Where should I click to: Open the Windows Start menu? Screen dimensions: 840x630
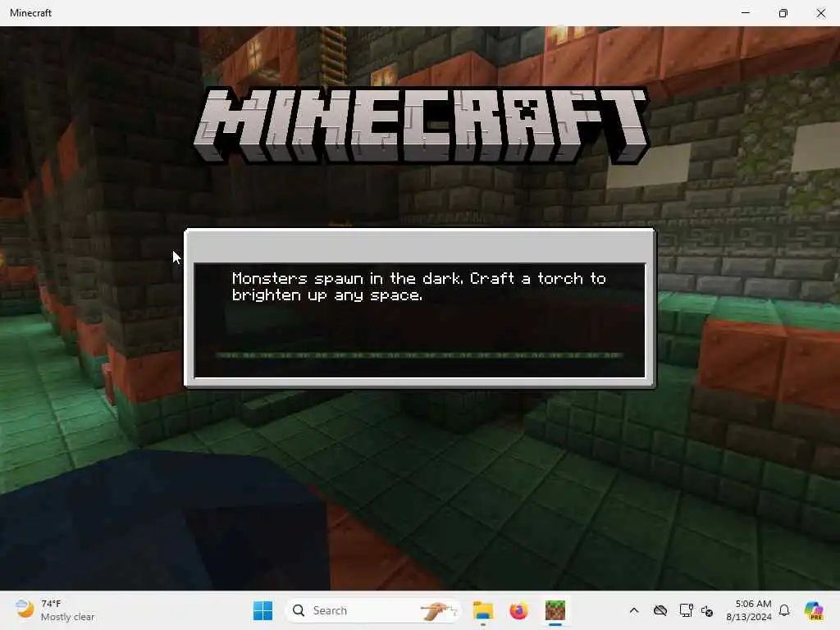tap(262, 610)
